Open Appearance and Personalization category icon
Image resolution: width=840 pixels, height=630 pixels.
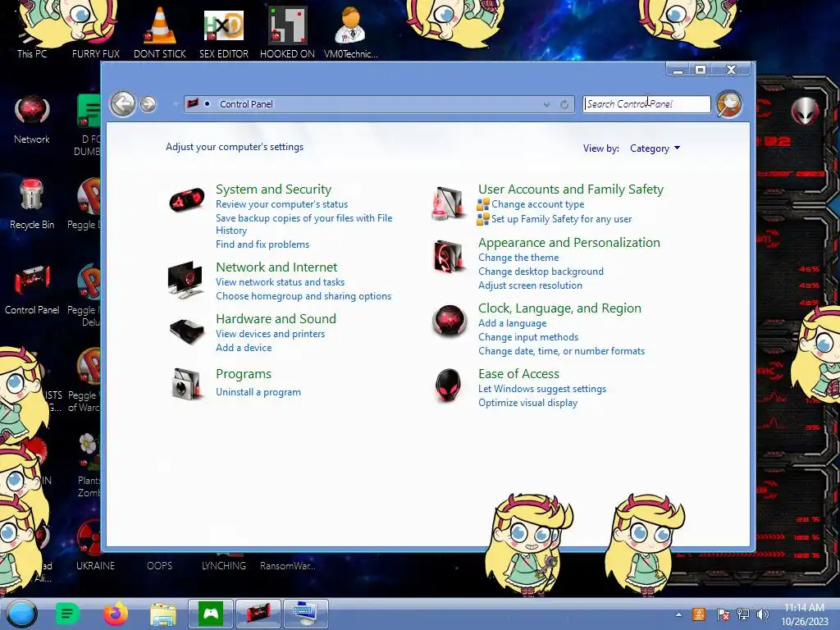(x=449, y=256)
